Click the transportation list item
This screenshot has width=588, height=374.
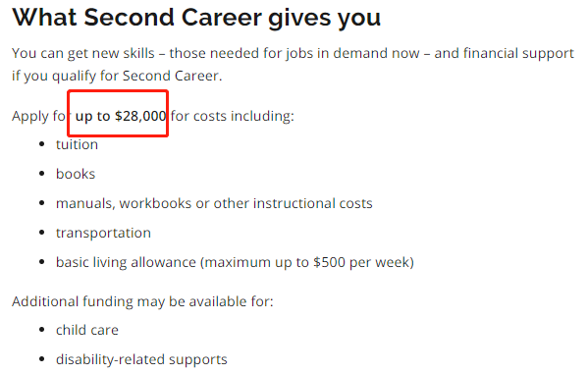(103, 233)
